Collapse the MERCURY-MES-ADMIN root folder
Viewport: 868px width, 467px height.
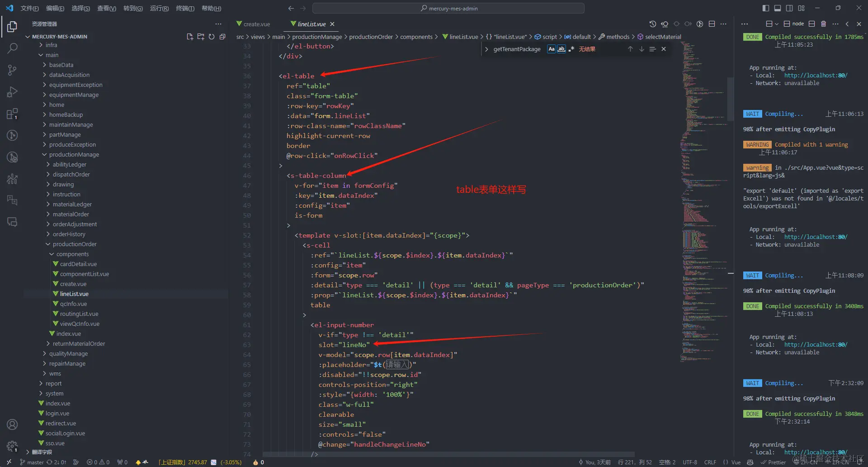pyautogui.click(x=59, y=37)
